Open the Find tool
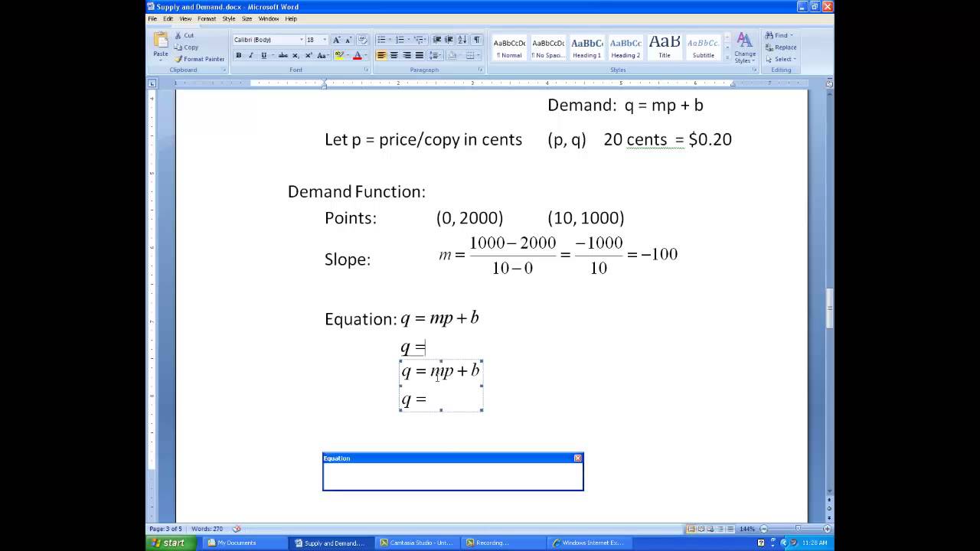The width and height of the screenshot is (980, 551). pos(779,35)
